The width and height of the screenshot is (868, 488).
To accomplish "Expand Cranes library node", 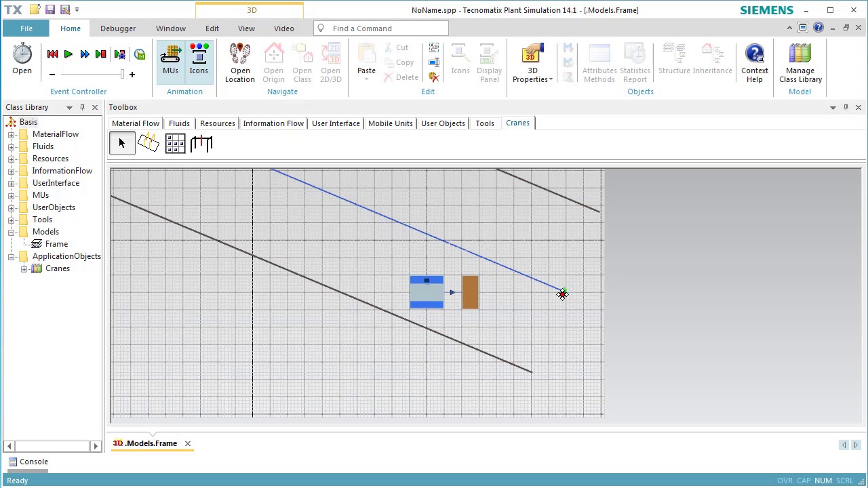I will pyautogui.click(x=24, y=268).
